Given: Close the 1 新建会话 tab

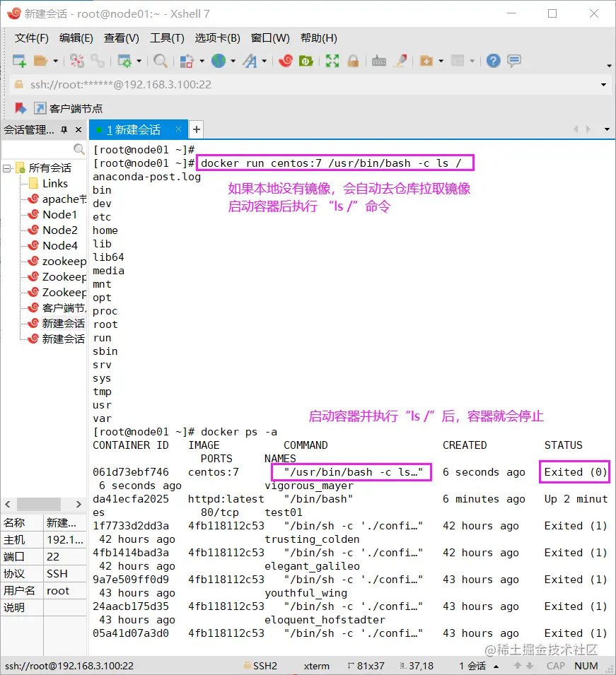Looking at the screenshot, I should (x=178, y=129).
